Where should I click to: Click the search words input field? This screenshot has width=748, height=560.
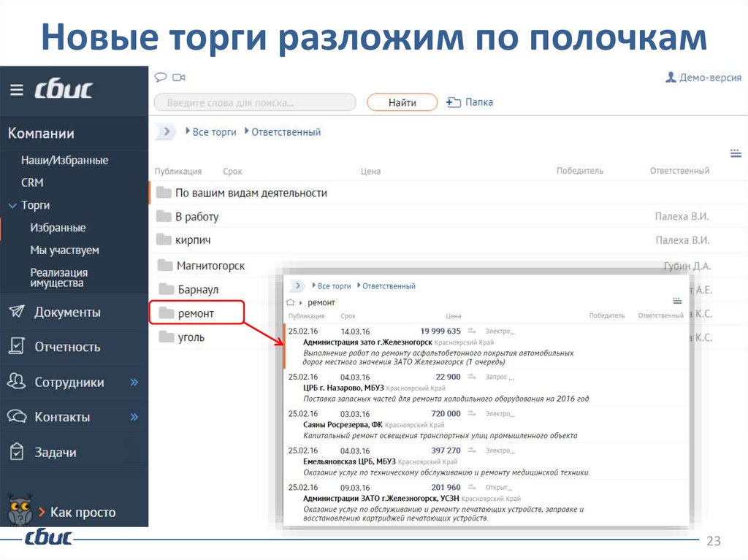click(x=254, y=103)
